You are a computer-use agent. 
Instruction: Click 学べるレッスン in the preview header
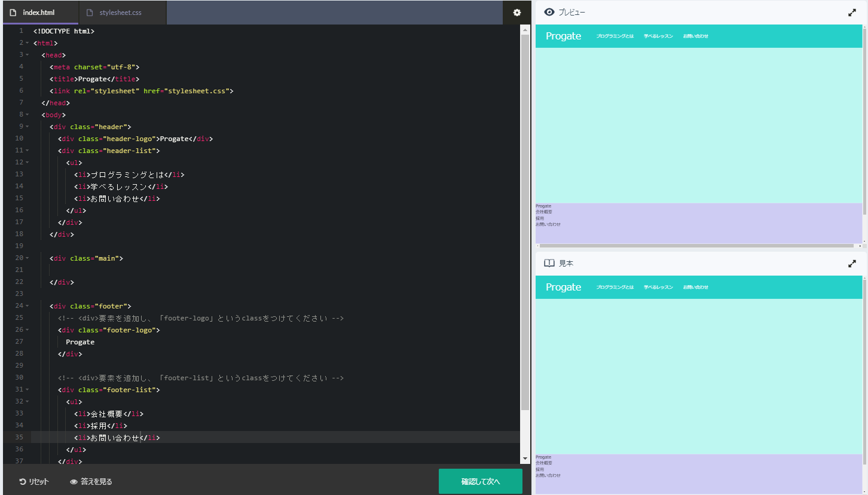click(658, 36)
